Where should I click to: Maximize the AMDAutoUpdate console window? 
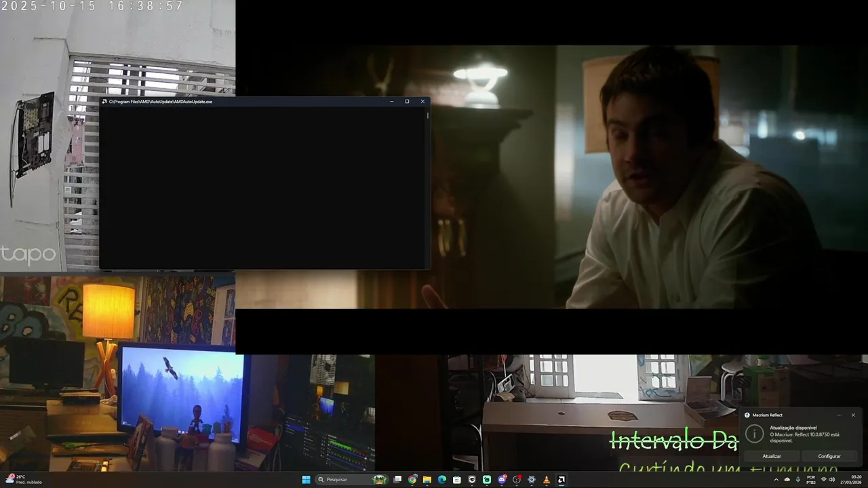click(407, 102)
